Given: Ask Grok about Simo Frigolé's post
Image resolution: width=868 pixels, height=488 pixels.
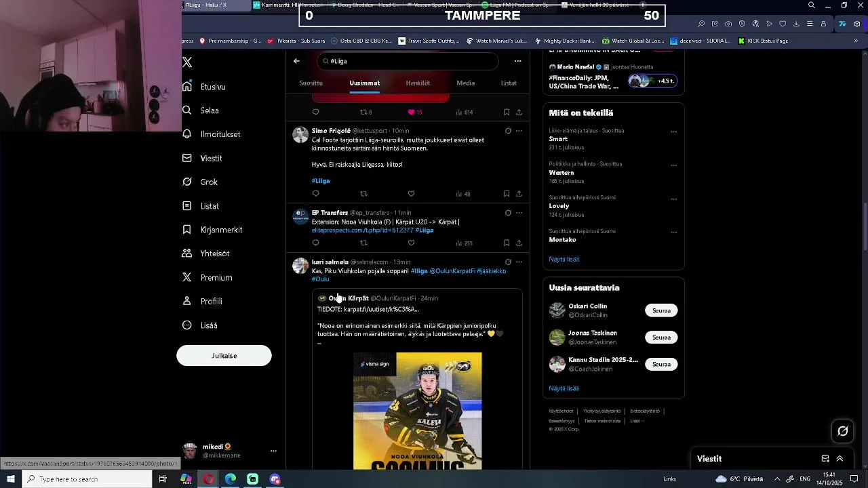Looking at the screenshot, I should [508, 131].
